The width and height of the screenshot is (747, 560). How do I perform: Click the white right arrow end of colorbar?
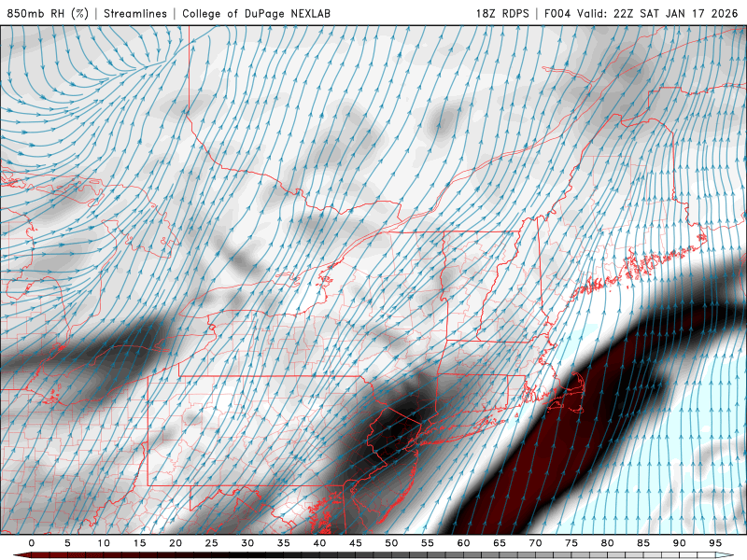coord(726,555)
